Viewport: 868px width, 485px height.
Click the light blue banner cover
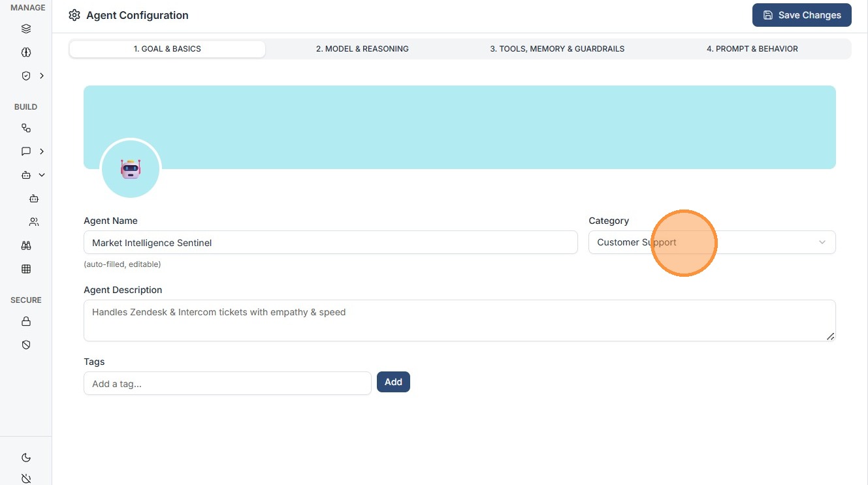[460, 127]
